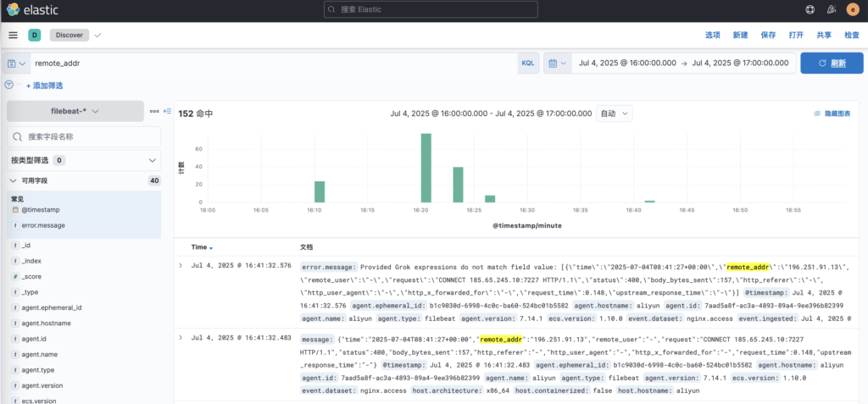
Task: Click the filter options circle icon
Action: point(8,85)
